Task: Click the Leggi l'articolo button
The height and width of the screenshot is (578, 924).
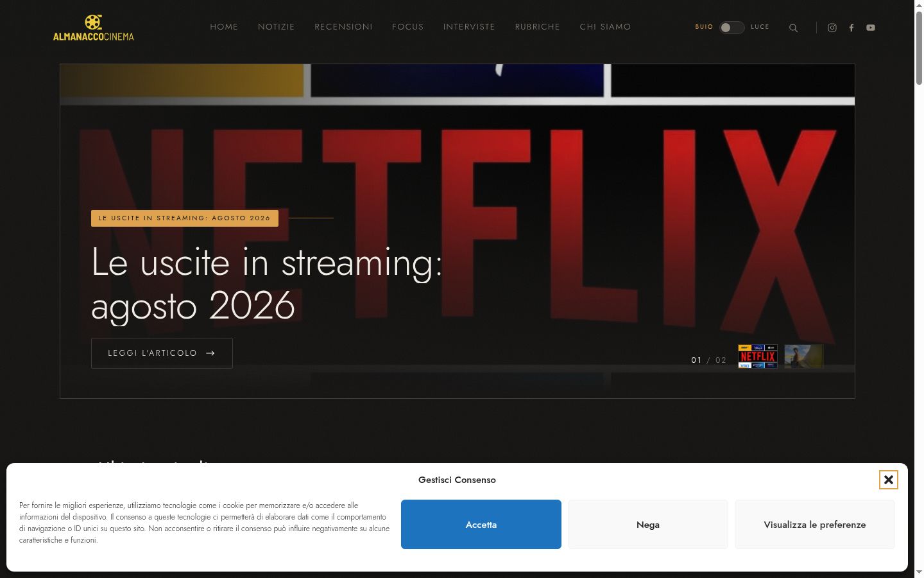Action: pyautogui.click(x=162, y=353)
